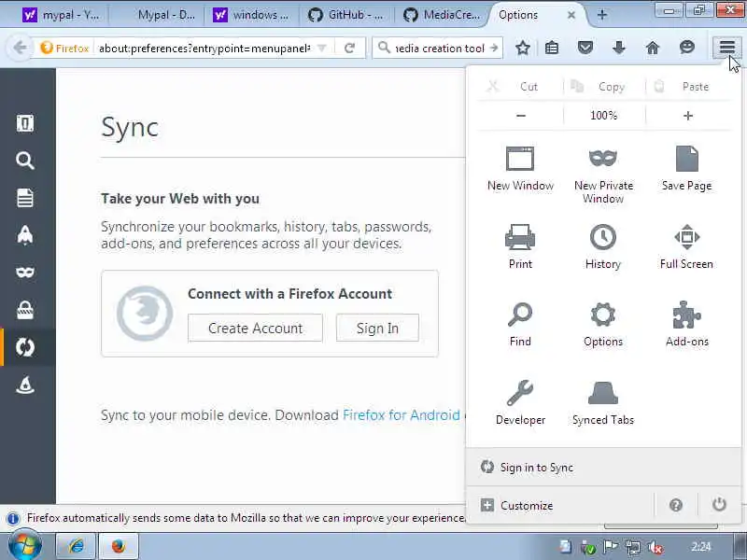Go to Home page icon
747x560 pixels.
pyautogui.click(x=653, y=48)
